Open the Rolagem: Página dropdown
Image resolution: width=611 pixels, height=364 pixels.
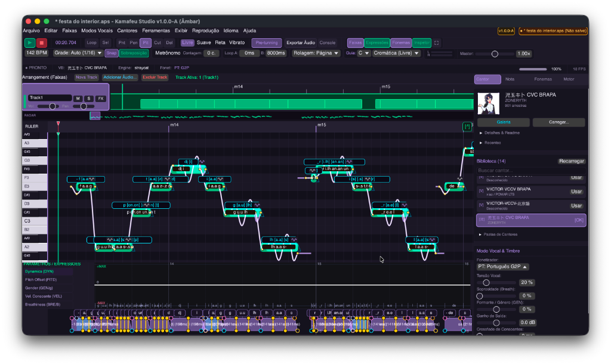click(316, 53)
